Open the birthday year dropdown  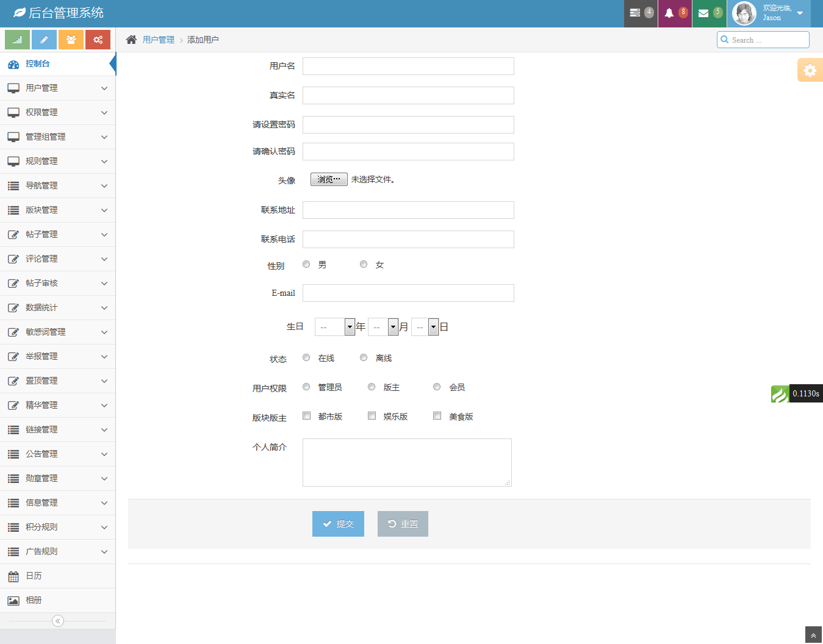(x=335, y=327)
